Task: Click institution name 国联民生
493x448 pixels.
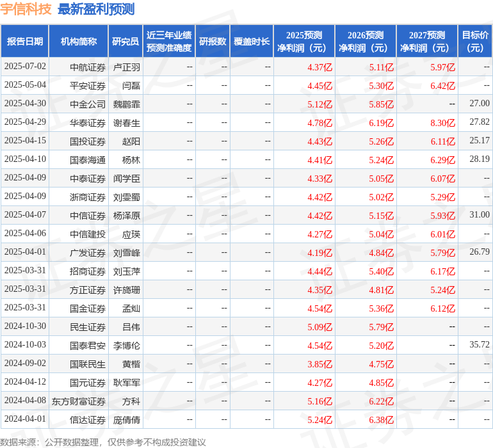Action: 88,364
